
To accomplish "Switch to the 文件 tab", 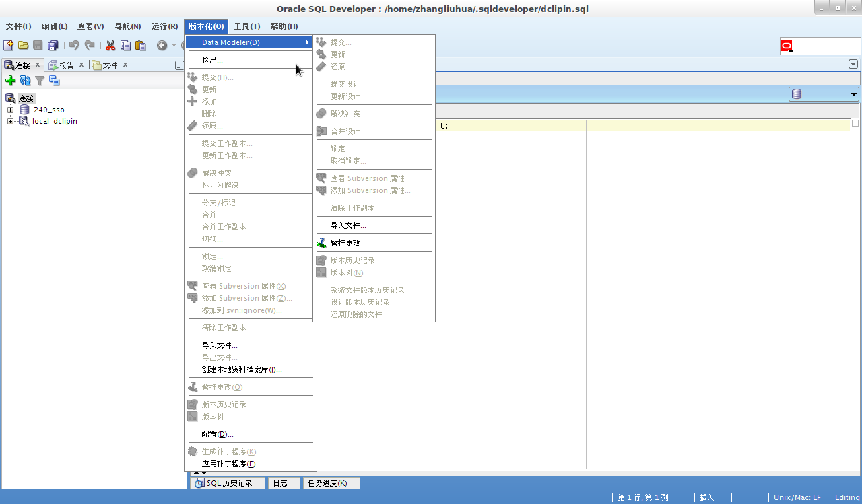I will point(110,65).
